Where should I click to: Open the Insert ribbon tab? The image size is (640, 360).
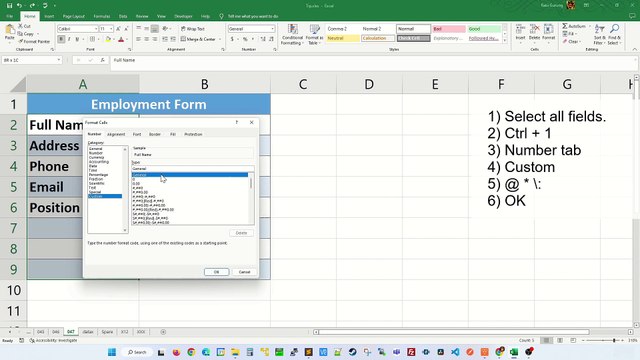point(49,16)
